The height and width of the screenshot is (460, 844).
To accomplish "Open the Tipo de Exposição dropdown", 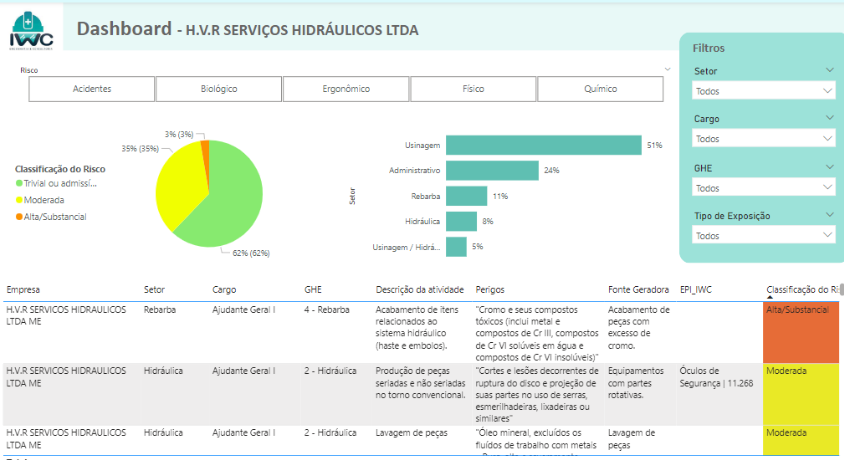I will pos(763,235).
